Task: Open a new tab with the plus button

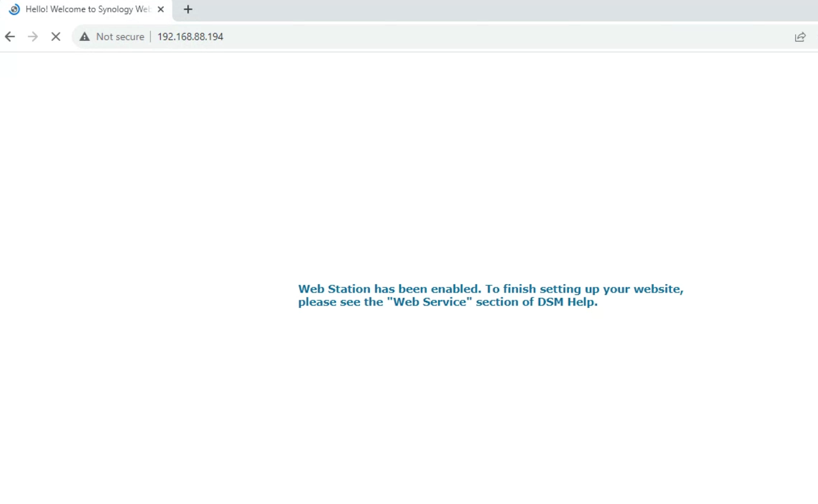Action: click(188, 9)
